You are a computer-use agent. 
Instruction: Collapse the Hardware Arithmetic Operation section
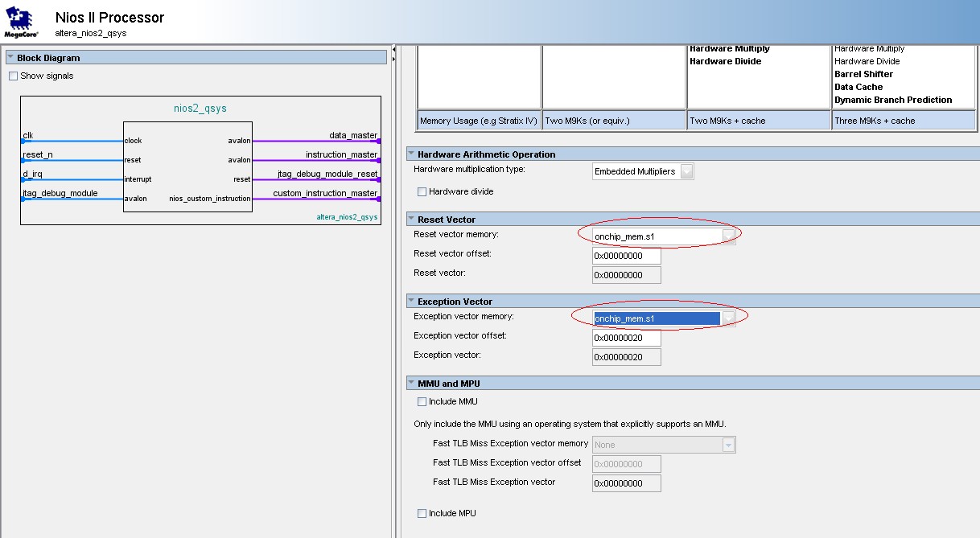pyautogui.click(x=411, y=154)
